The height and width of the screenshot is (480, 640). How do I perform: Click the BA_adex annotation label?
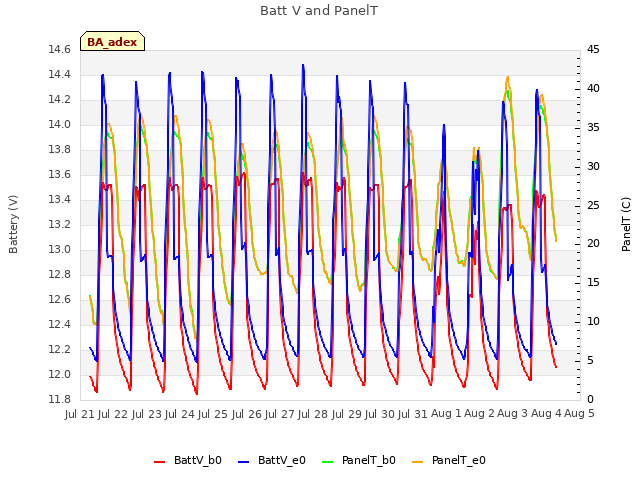(112, 42)
